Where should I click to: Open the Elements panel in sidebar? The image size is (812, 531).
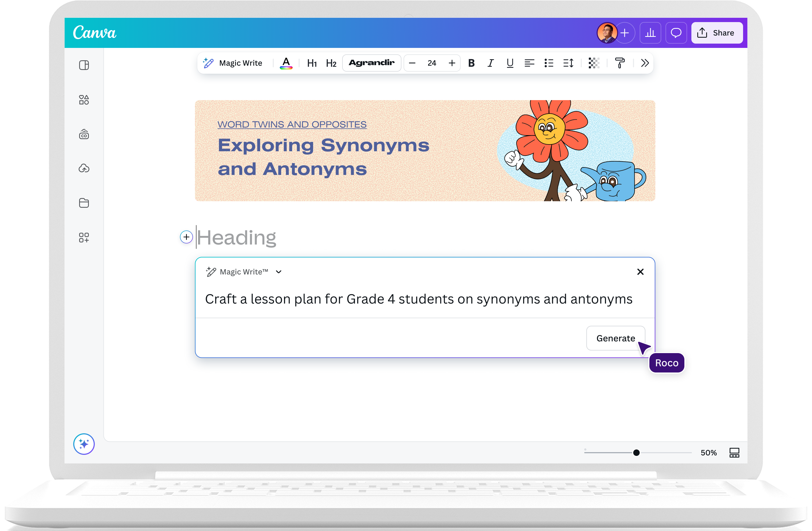[x=84, y=100]
